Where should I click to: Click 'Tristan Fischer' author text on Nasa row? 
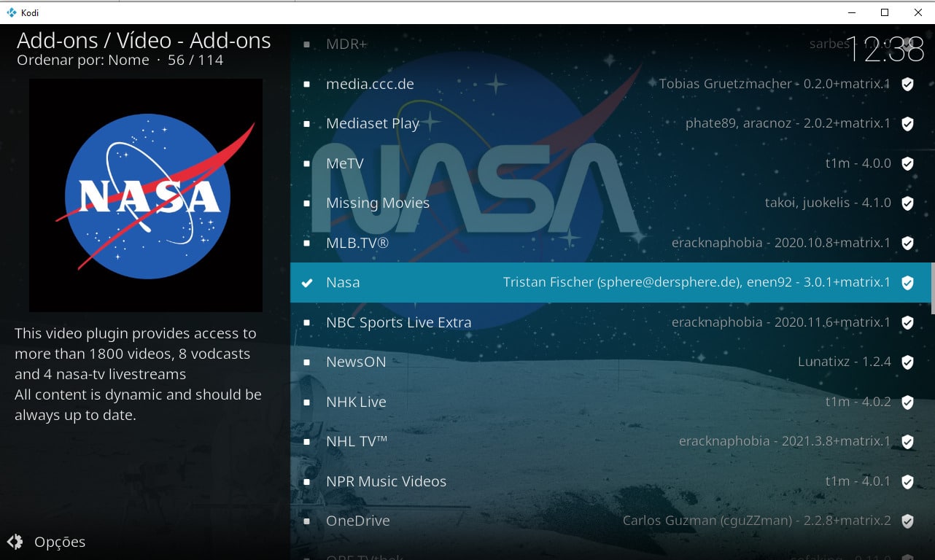tap(548, 282)
